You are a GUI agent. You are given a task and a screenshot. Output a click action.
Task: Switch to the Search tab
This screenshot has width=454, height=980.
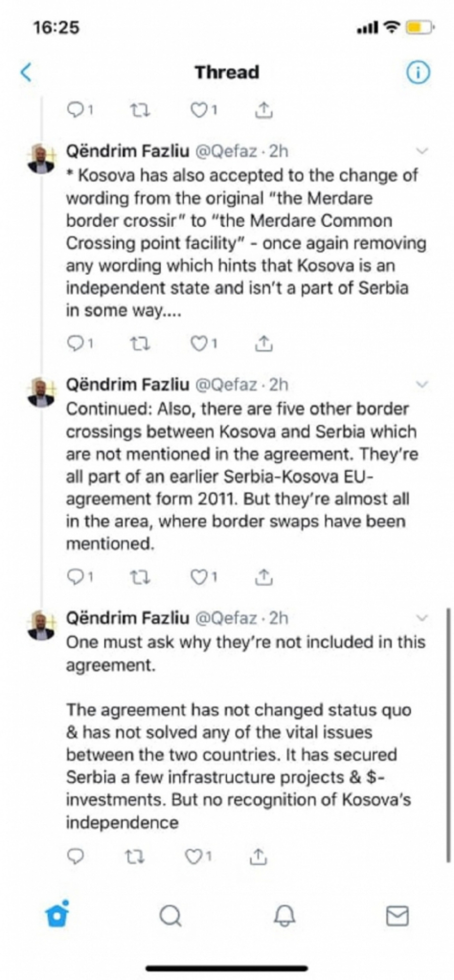(x=171, y=915)
